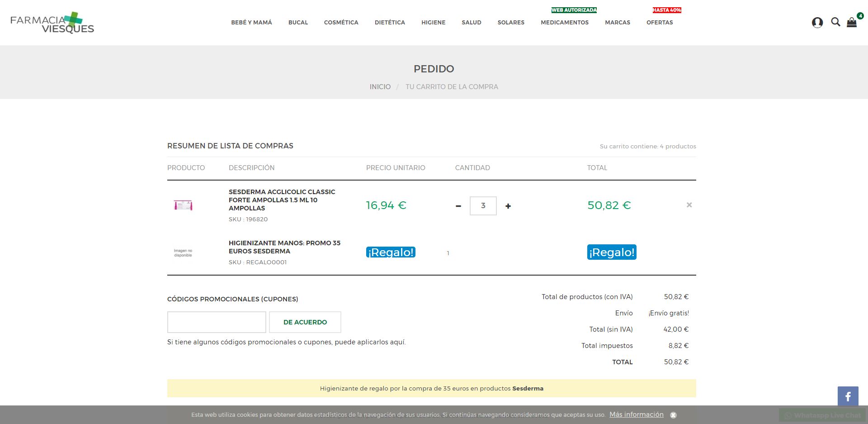Image resolution: width=868 pixels, height=424 pixels.
Task: Decrease Sesderma Acglicolic quantity with minus
Action: click(458, 206)
